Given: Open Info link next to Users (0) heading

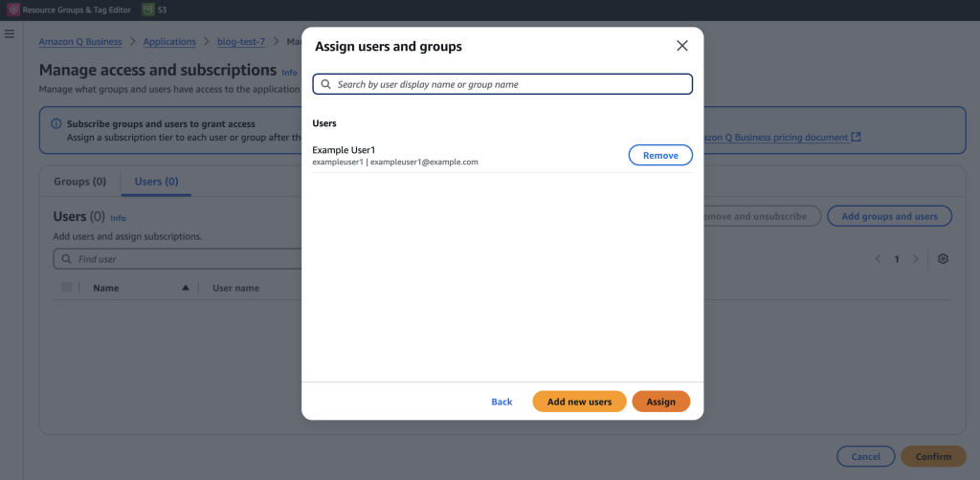Looking at the screenshot, I should pyautogui.click(x=118, y=218).
